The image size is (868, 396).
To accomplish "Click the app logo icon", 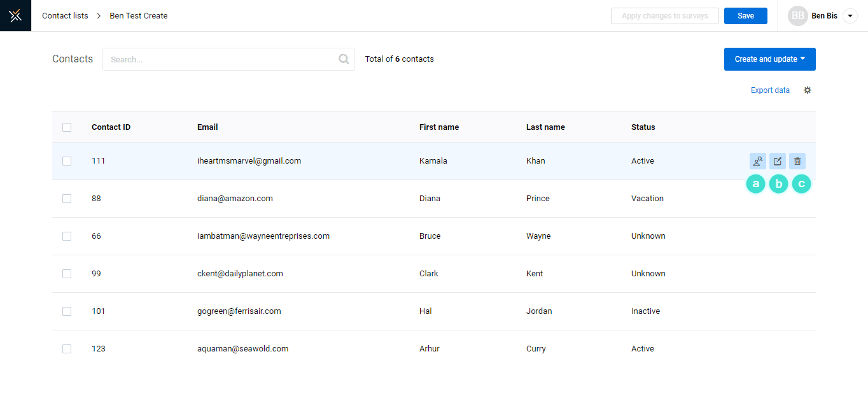I will coord(15,15).
